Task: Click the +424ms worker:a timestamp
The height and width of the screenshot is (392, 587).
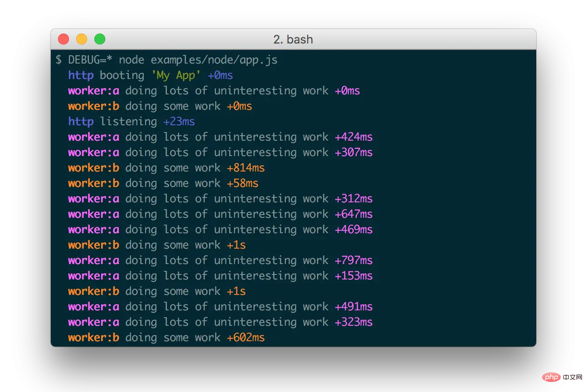Action: point(354,137)
